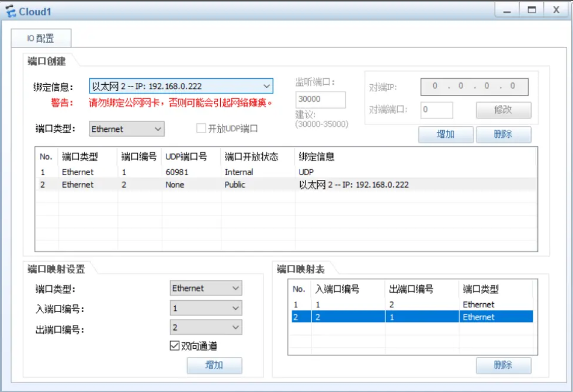573x392 pixels.
Task: Click 增加 button in 端口创建 section
Action: tap(446, 134)
